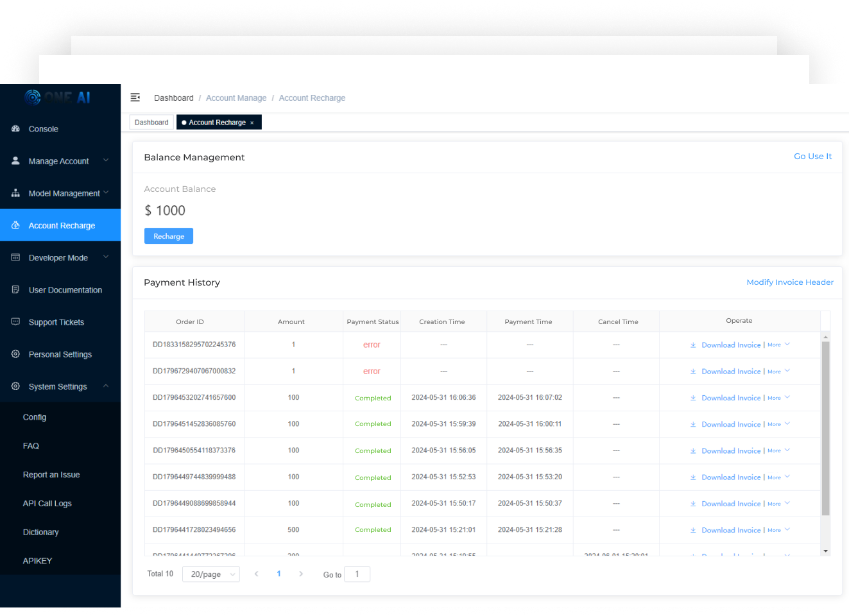Click the sidebar collapse hamburger icon
Screen dimensions: 849x616
pyautogui.click(x=135, y=98)
